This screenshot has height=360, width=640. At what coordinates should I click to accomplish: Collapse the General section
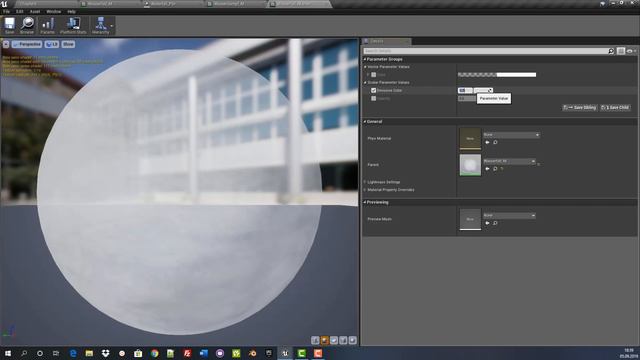(x=365, y=122)
